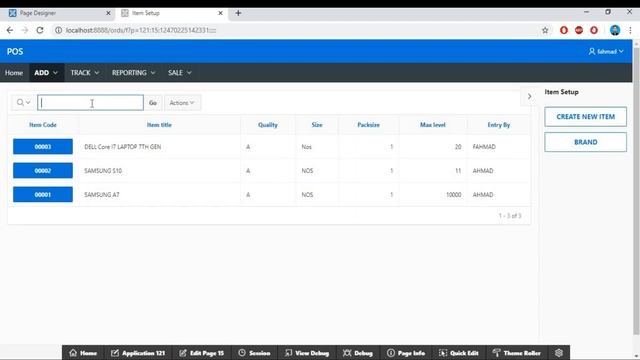Click max level value 10000
The image size is (640, 360).
[453, 195]
